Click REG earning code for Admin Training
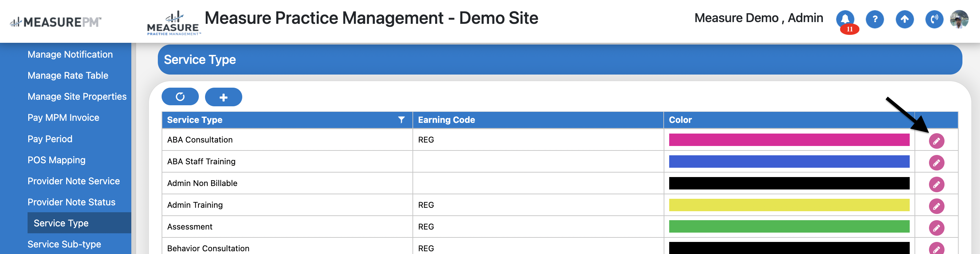Image resolution: width=980 pixels, height=254 pixels. click(x=426, y=205)
